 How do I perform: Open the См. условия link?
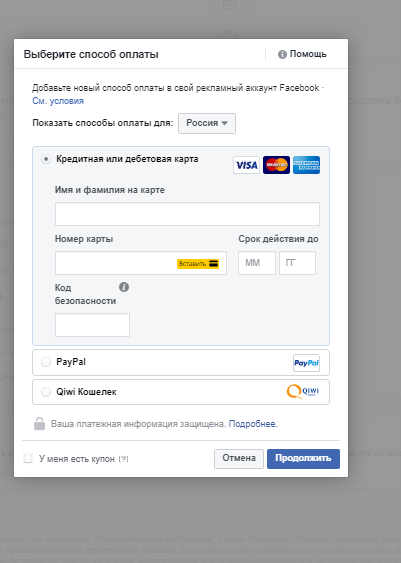tap(58, 101)
